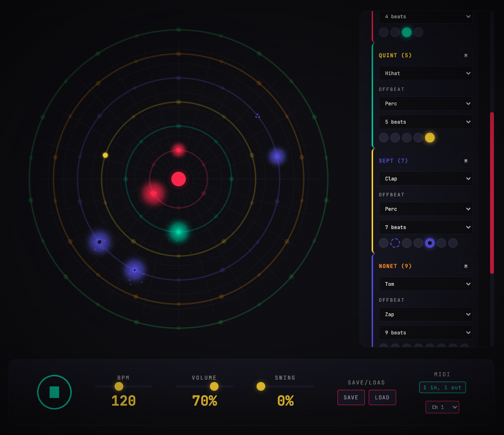The height and width of the screenshot is (435, 504).
Task: Click the QUINT (5) track title
Action: (395, 55)
